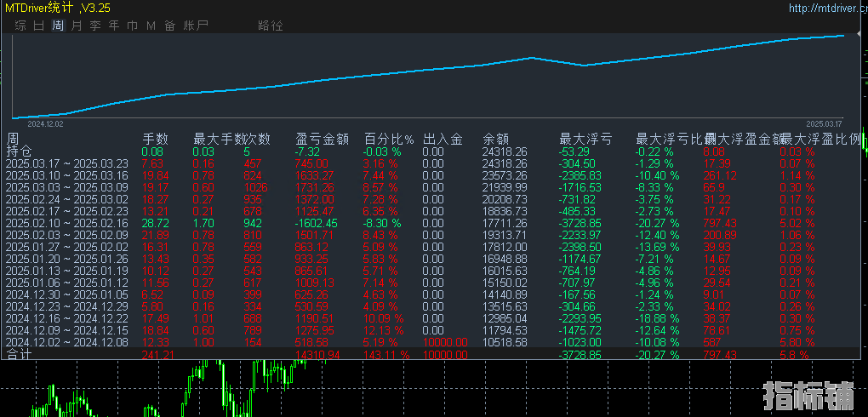The width and height of the screenshot is (868, 417).
Task: Select the 合计 totals row label
Action: 18,355
